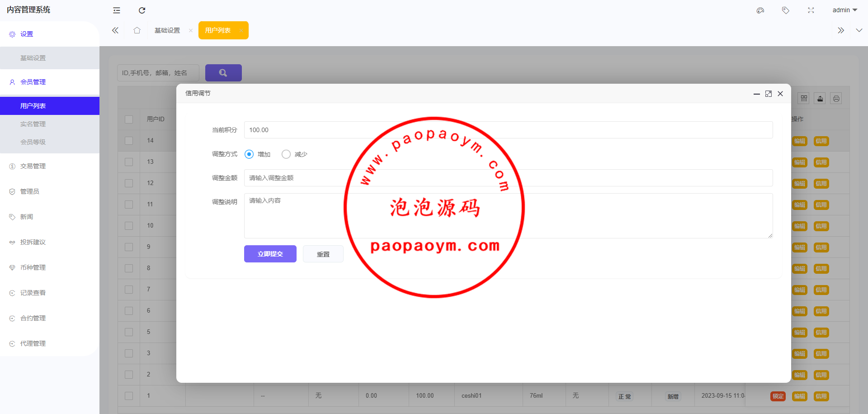
Task: Check the box for user ID 7
Action: tap(129, 290)
